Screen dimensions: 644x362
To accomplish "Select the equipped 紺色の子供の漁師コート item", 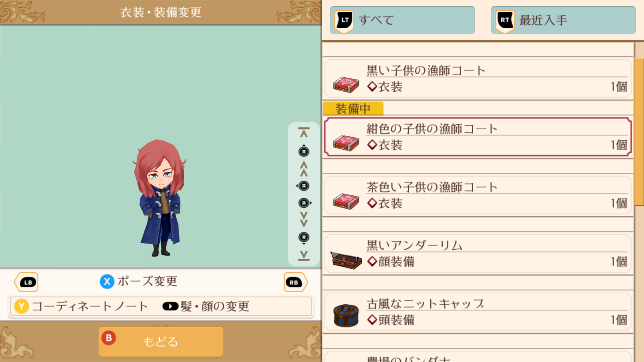I will click(x=478, y=137).
